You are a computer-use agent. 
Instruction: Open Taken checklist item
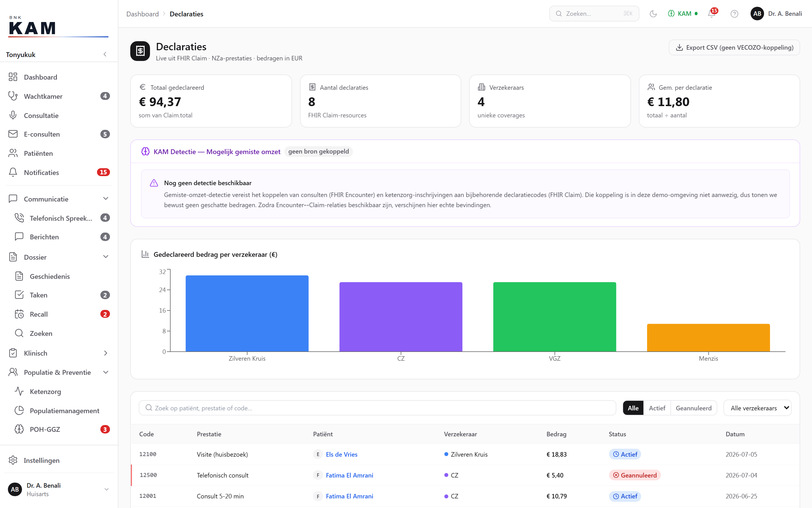point(62,295)
